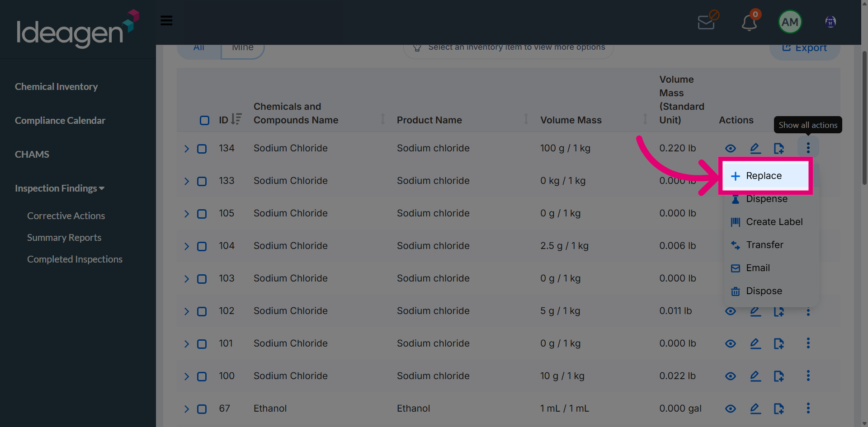
Task: View item 101 with eye icon
Action: point(731,343)
